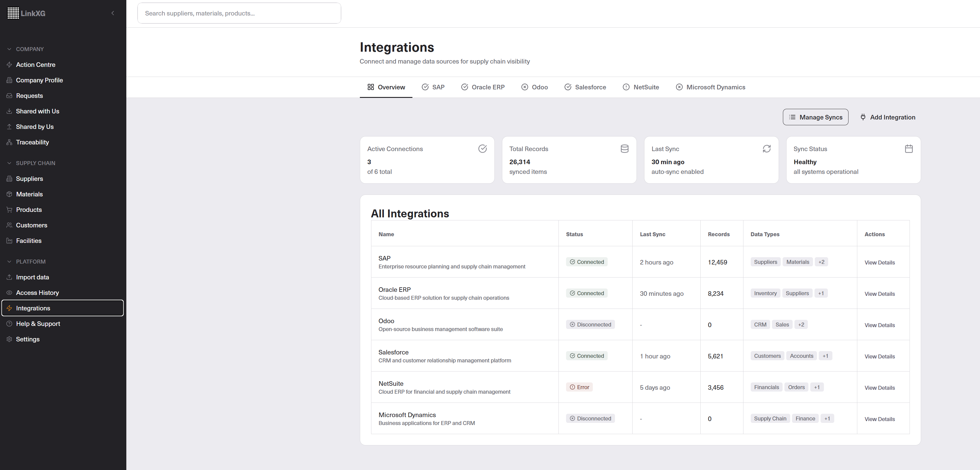The image size is (980, 470).
Task: Click the LinkXG logo icon
Action: pyautogui.click(x=13, y=13)
